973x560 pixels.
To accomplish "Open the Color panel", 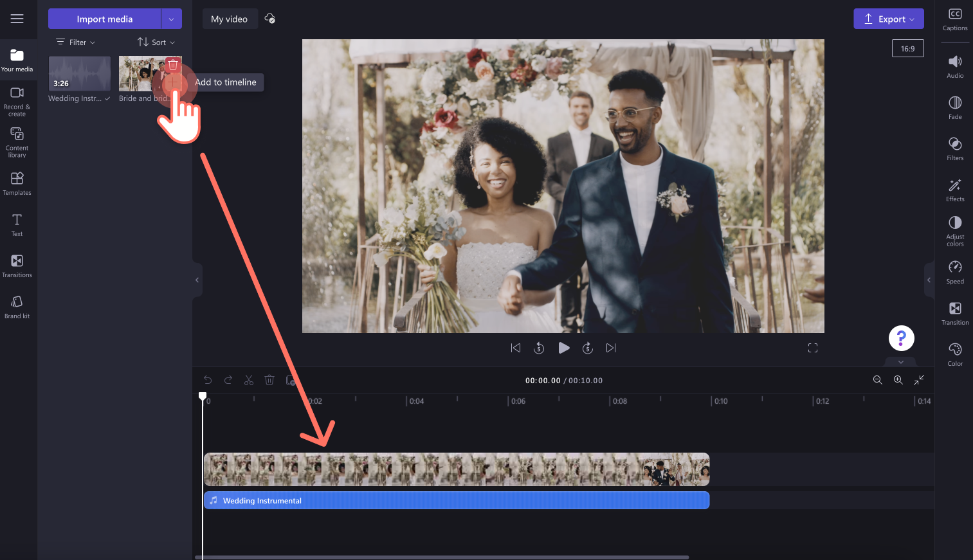I will [x=955, y=355].
